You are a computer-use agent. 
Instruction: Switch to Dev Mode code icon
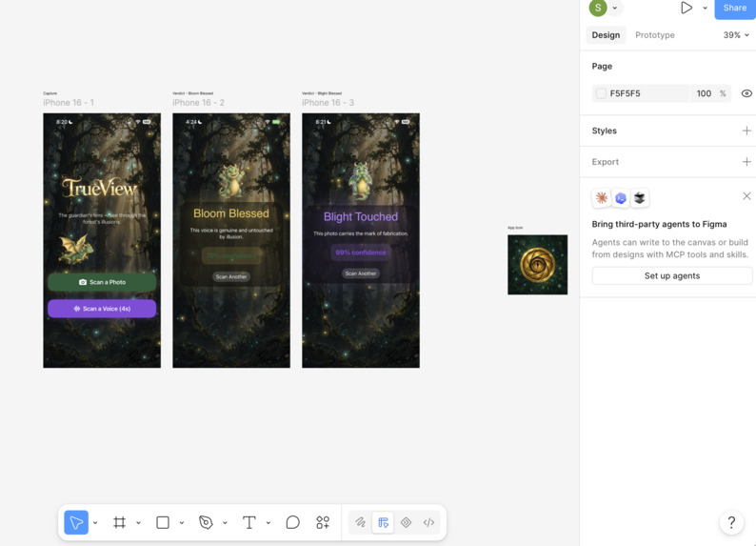coord(428,522)
